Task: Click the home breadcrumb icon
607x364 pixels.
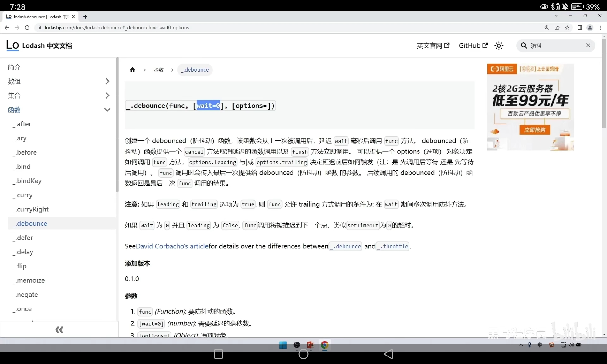Action: [x=132, y=70]
